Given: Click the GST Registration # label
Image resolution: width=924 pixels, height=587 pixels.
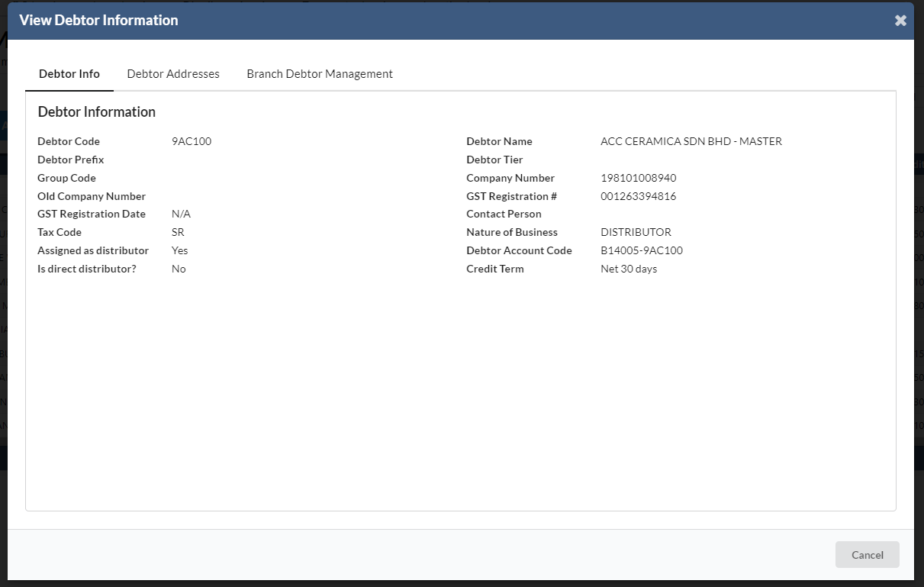Looking at the screenshot, I should pyautogui.click(x=512, y=196).
